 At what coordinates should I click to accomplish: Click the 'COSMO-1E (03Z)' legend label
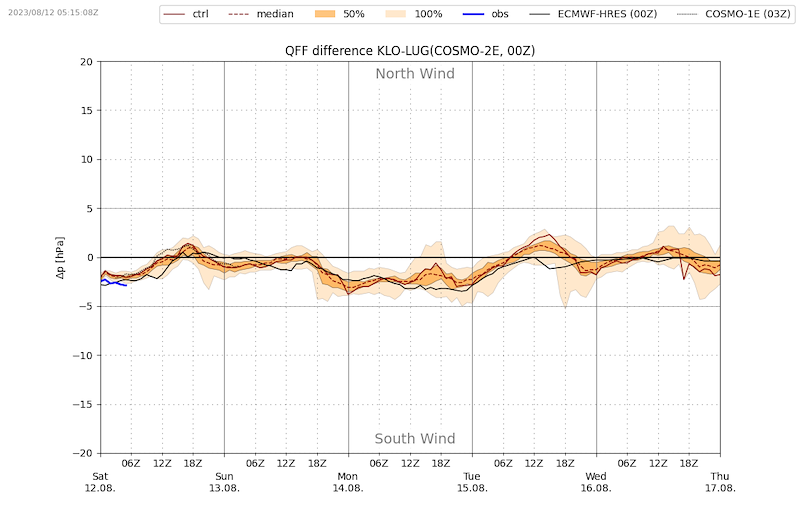pos(748,14)
